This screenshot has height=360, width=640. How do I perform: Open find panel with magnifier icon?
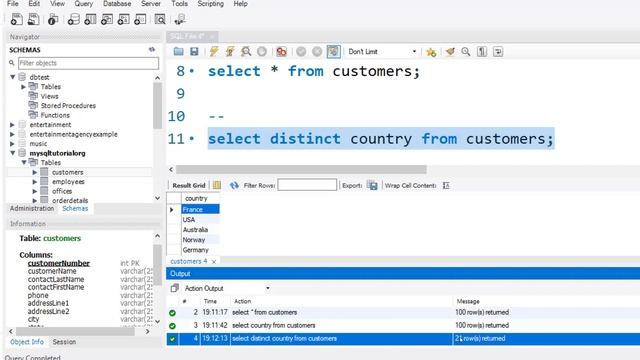[x=466, y=51]
